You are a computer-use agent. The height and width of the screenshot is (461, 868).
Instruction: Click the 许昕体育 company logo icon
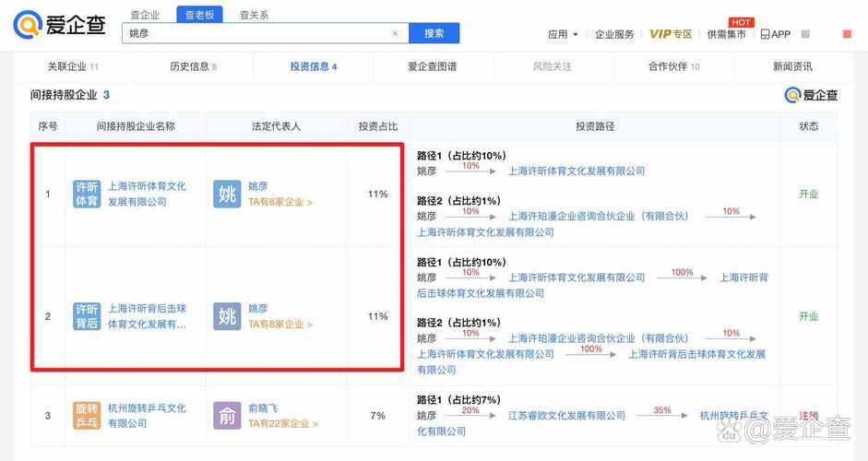87,194
